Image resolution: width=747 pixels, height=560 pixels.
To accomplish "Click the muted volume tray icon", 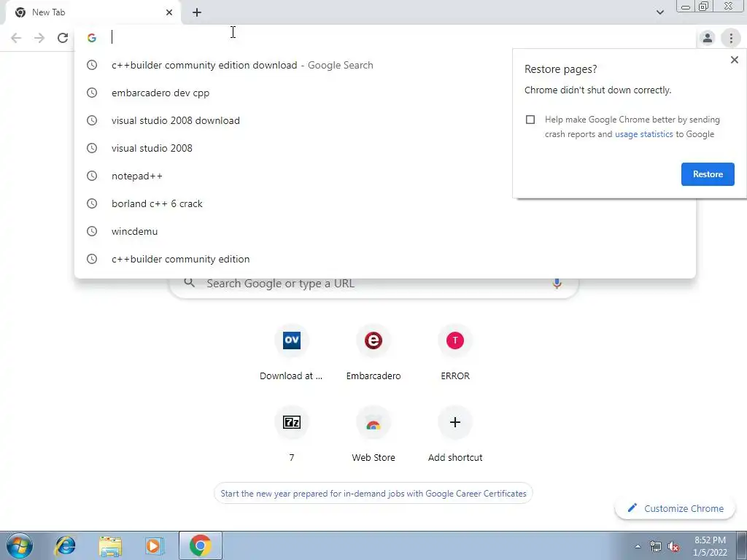I will pyautogui.click(x=673, y=546).
